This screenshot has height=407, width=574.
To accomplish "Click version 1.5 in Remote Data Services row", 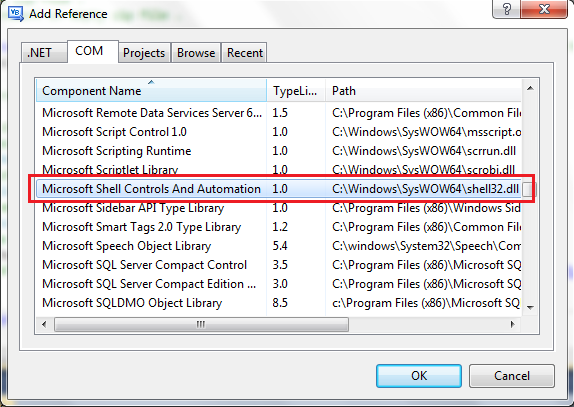I will click(280, 113).
